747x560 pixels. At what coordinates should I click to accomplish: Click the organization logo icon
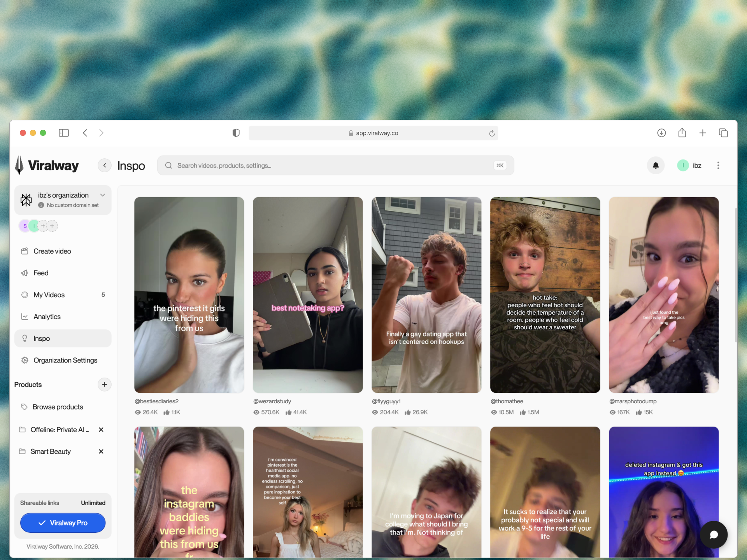(x=26, y=200)
